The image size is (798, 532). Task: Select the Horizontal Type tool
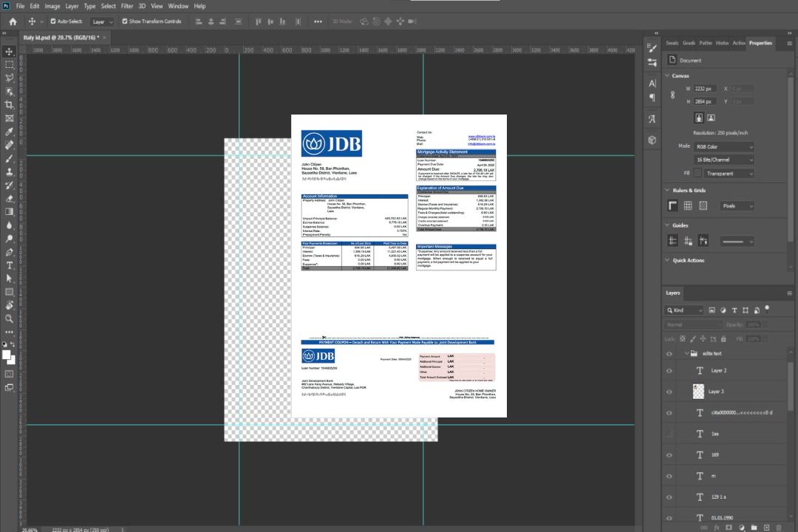click(10, 265)
